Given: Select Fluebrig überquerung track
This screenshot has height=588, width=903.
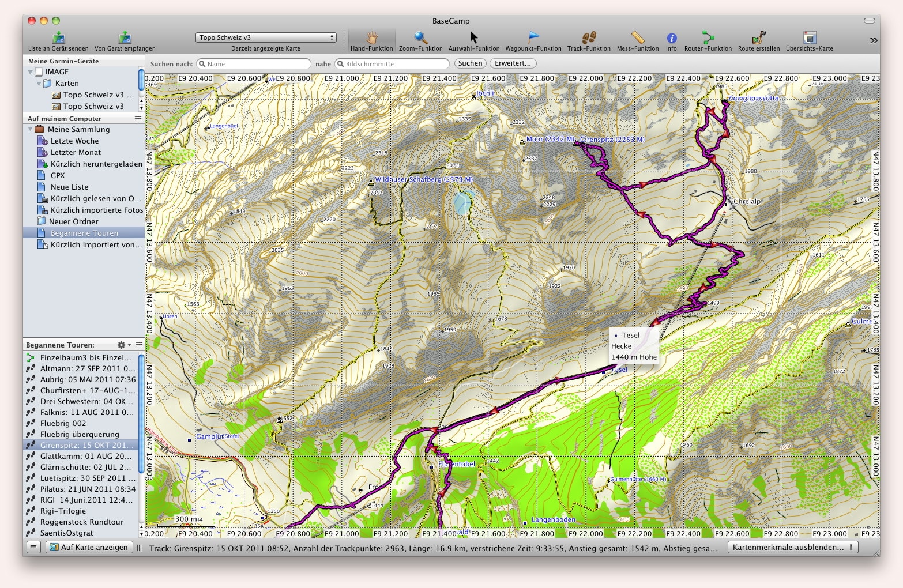Looking at the screenshot, I should (81, 435).
